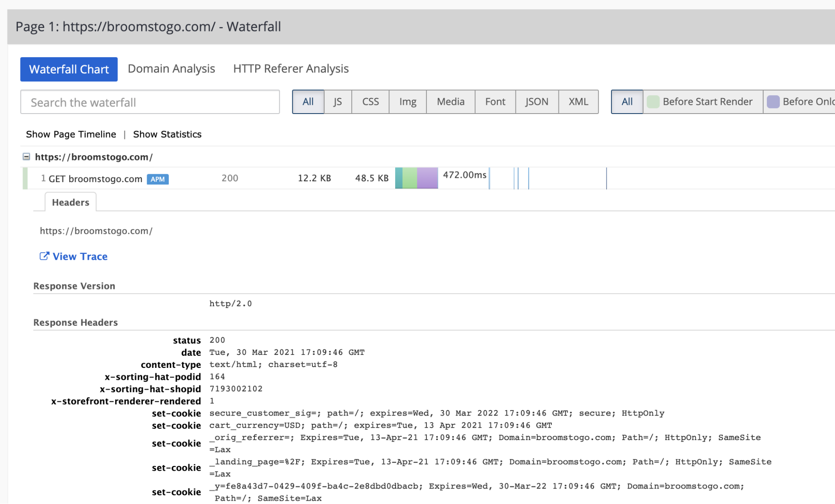
Task: Filter waterfall by CSS
Action: pos(370,102)
